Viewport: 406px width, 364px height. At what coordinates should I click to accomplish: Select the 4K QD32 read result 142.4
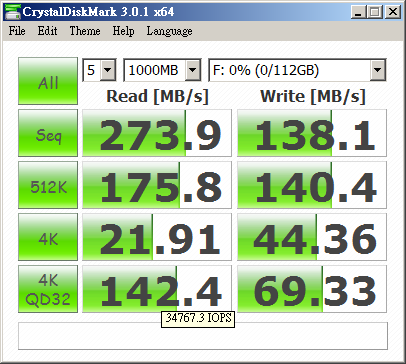click(157, 289)
